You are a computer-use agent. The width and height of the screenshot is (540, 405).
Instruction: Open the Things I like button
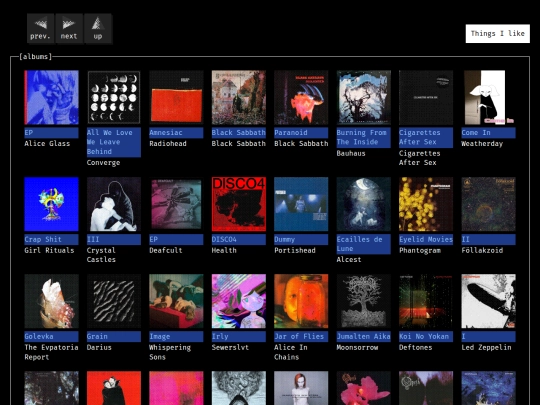click(498, 33)
